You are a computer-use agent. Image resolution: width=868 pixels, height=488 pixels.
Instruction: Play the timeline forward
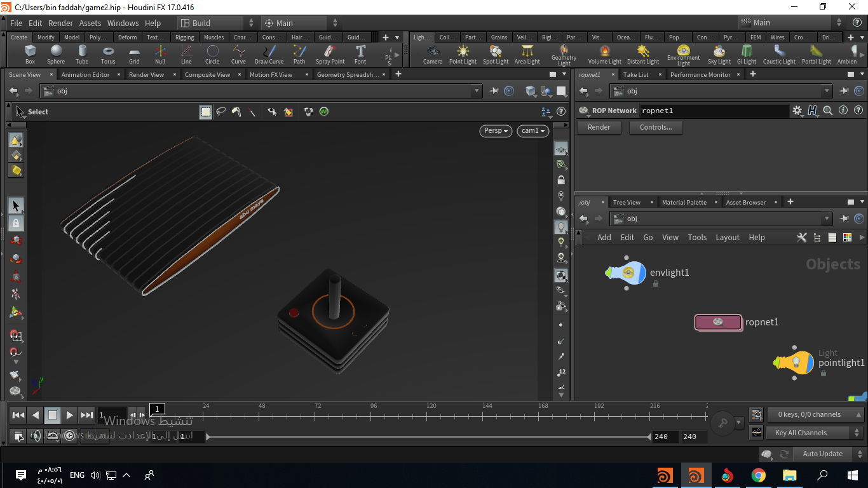(70, 415)
